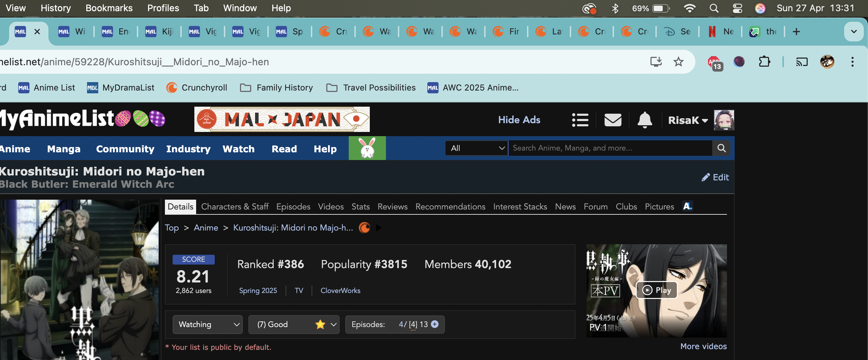
Task: Increment watched episodes with plus icon
Action: tap(435, 324)
